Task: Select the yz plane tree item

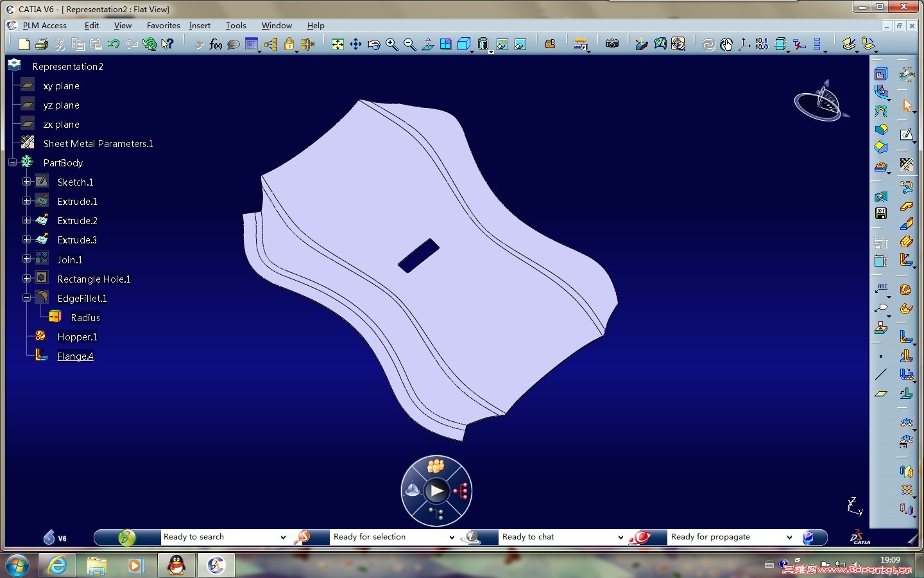Action: 61,105
